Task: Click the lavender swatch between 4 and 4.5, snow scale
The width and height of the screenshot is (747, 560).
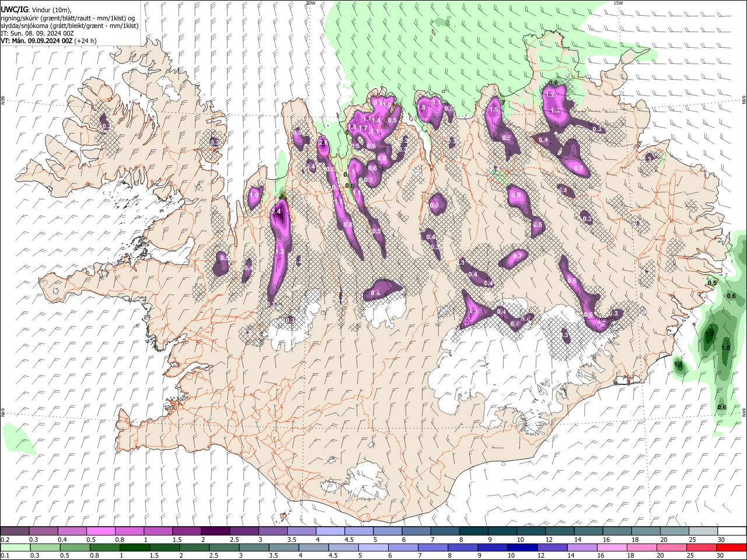Action: point(330,531)
